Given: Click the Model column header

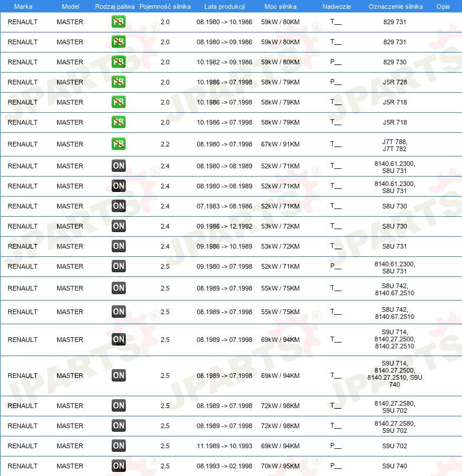Looking at the screenshot, I should point(70,6).
